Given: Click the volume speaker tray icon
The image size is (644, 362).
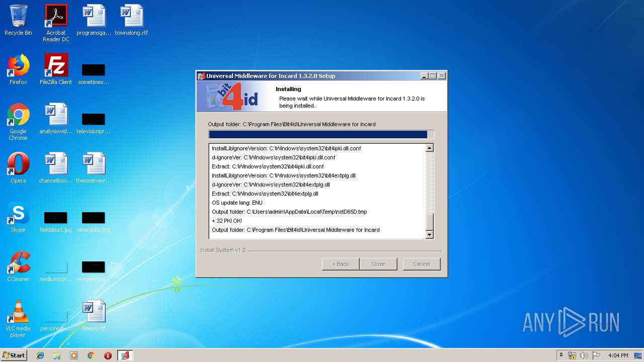Looking at the screenshot, I should tap(584, 355).
